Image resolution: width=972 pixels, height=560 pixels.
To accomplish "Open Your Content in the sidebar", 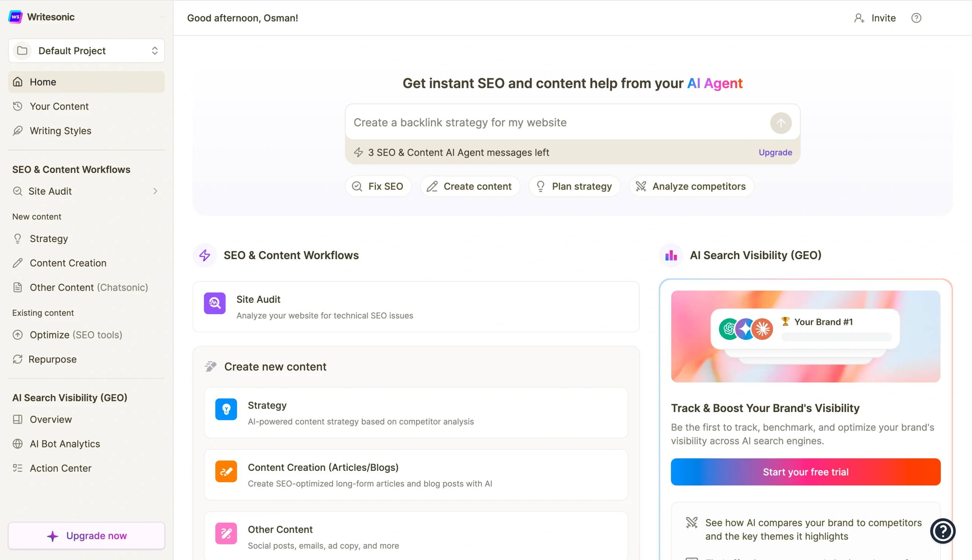I will [x=87, y=106].
